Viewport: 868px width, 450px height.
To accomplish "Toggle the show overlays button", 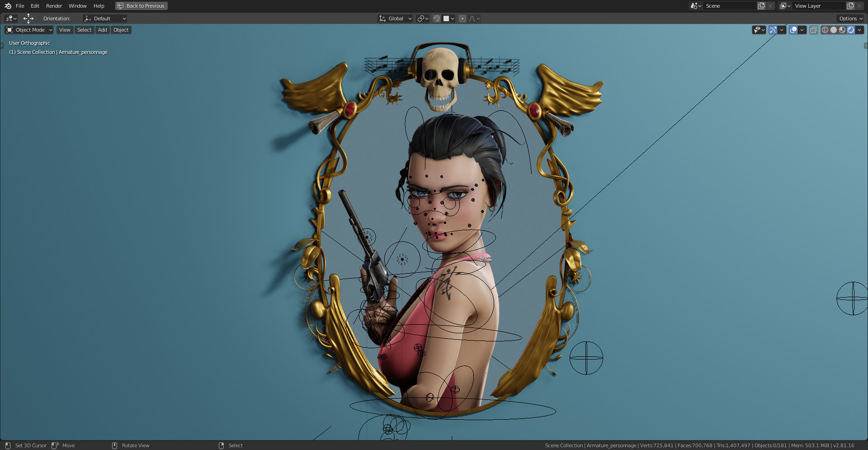I will (x=793, y=30).
